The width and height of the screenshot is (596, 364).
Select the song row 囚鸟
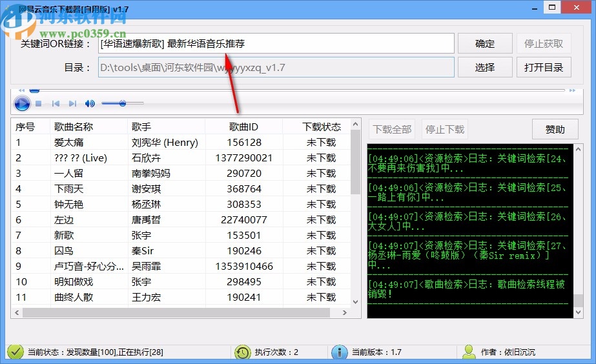coord(181,251)
